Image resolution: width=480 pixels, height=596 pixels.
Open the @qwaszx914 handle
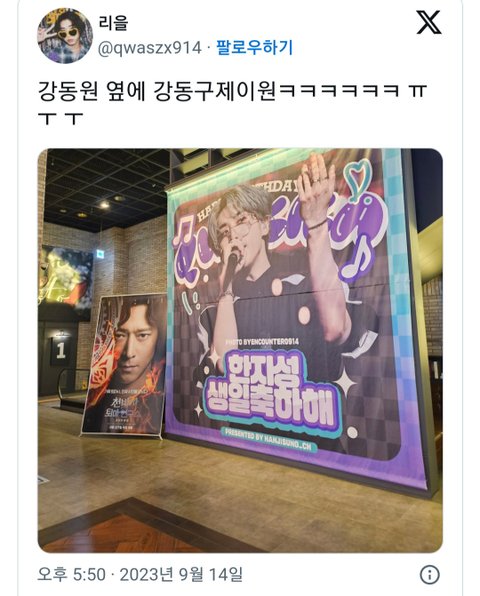pos(149,48)
